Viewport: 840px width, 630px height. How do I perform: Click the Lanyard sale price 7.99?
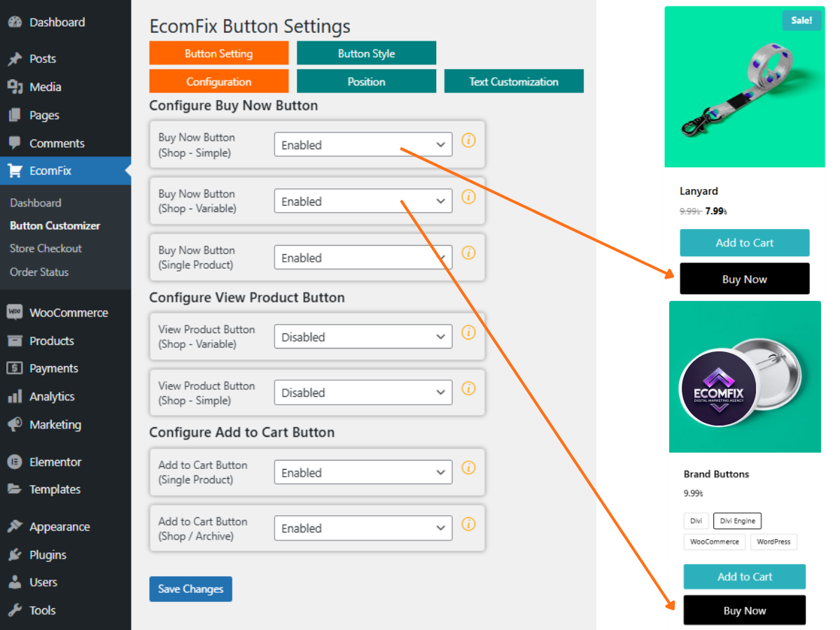click(x=716, y=211)
